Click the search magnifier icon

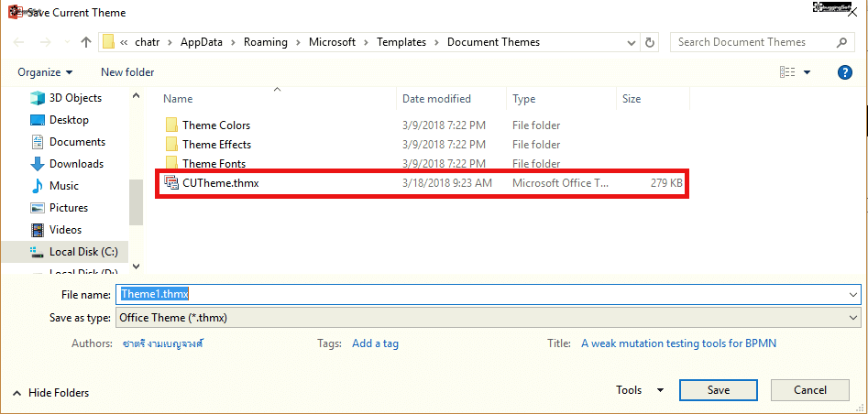coord(842,42)
